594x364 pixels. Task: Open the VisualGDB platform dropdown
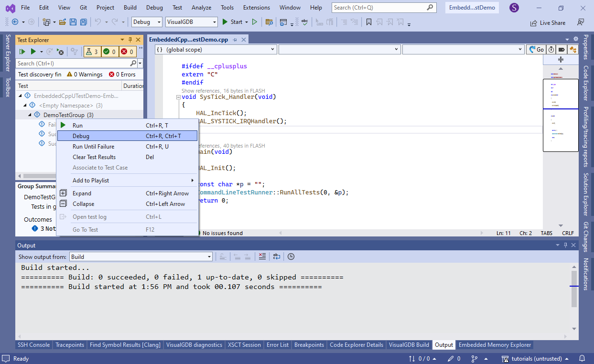tap(192, 22)
